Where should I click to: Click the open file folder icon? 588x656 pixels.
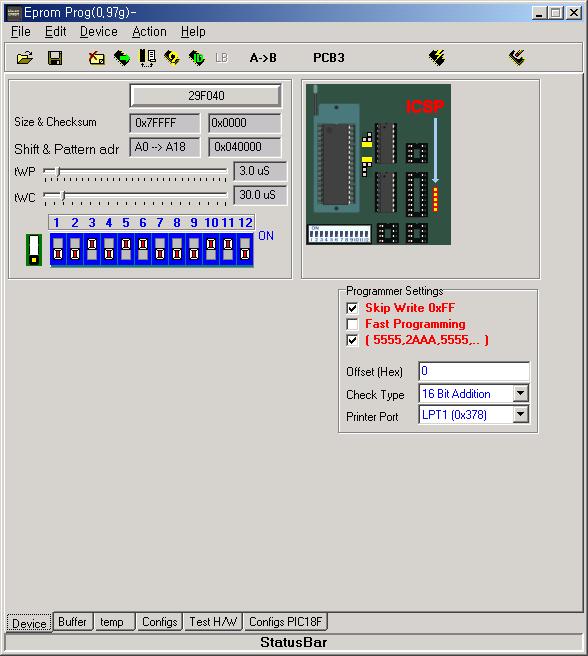25,58
